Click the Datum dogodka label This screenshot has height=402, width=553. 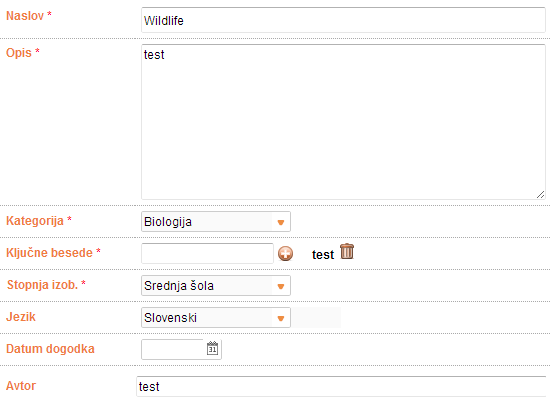point(50,349)
